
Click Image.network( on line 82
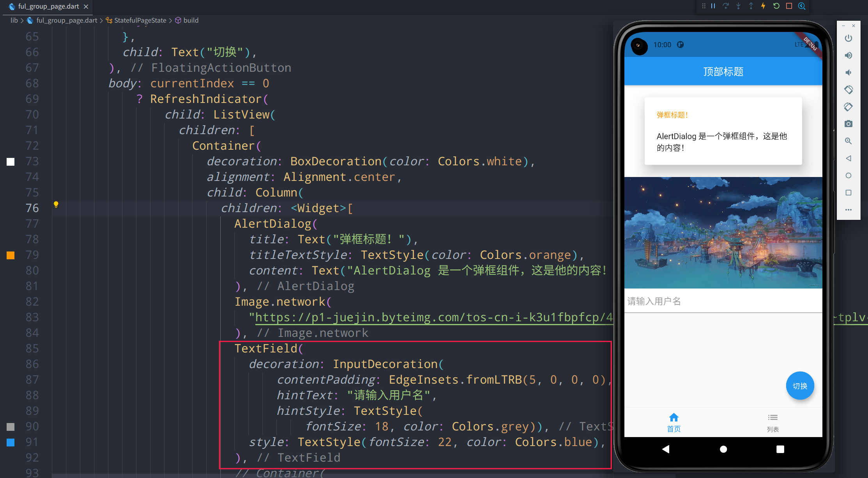click(x=283, y=302)
